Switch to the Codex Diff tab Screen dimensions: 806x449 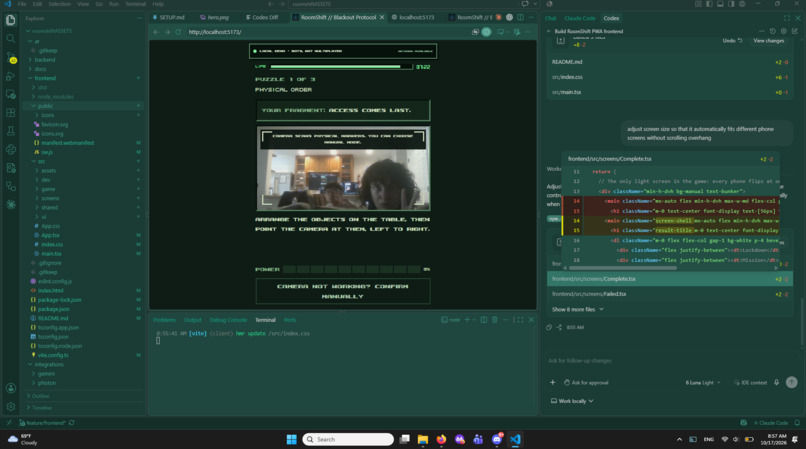click(x=262, y=17)
